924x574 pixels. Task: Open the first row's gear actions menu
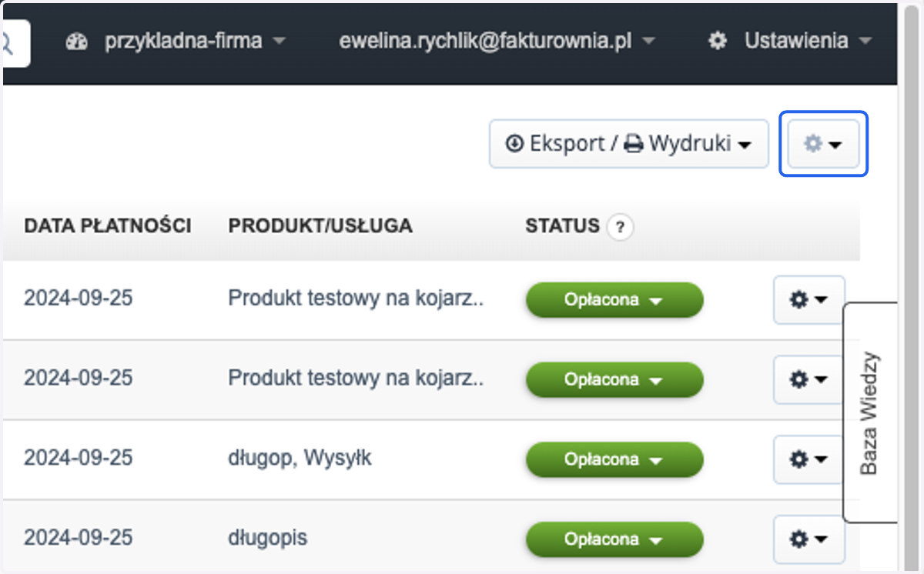(x=808, y=299)
